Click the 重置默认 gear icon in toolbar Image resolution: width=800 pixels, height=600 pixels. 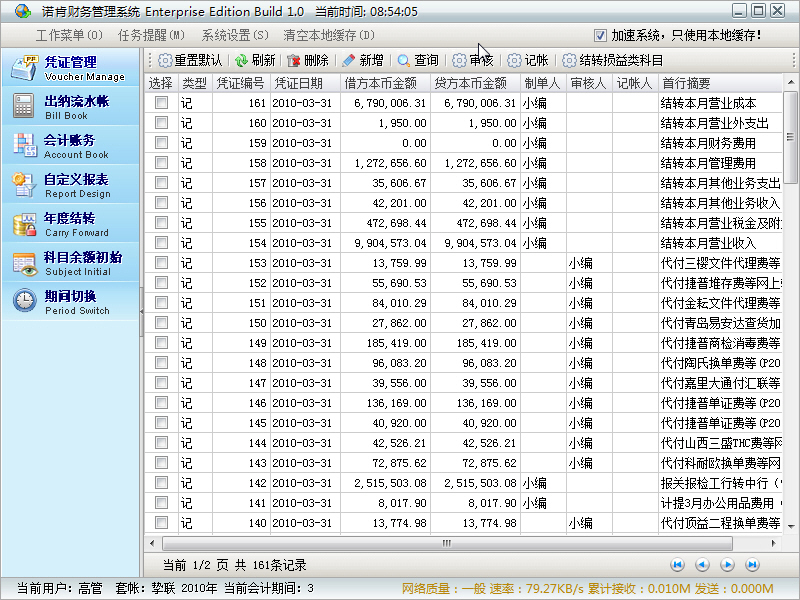coord(165,60)
